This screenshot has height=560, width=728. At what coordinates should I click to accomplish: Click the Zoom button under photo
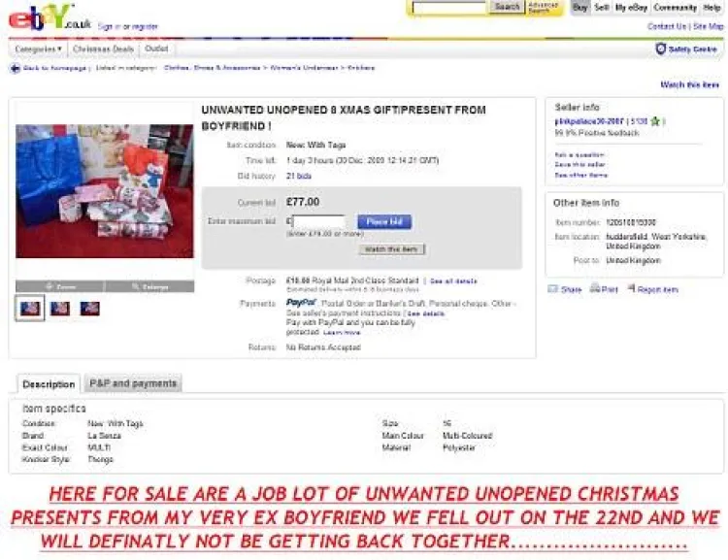click(x=60, y=286)
